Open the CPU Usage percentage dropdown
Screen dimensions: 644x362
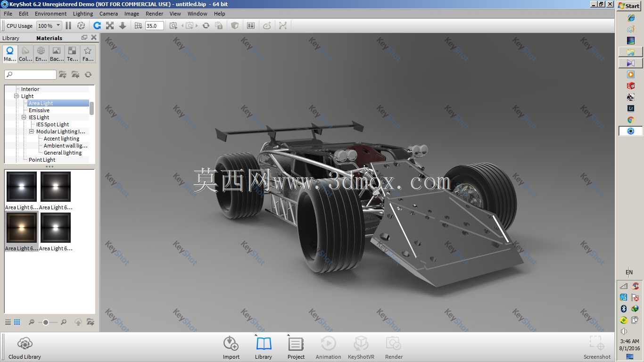[x=49, y=26]
